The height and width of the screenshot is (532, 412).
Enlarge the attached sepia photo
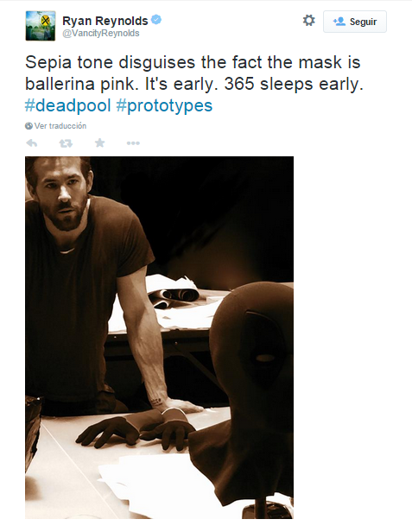159,337
